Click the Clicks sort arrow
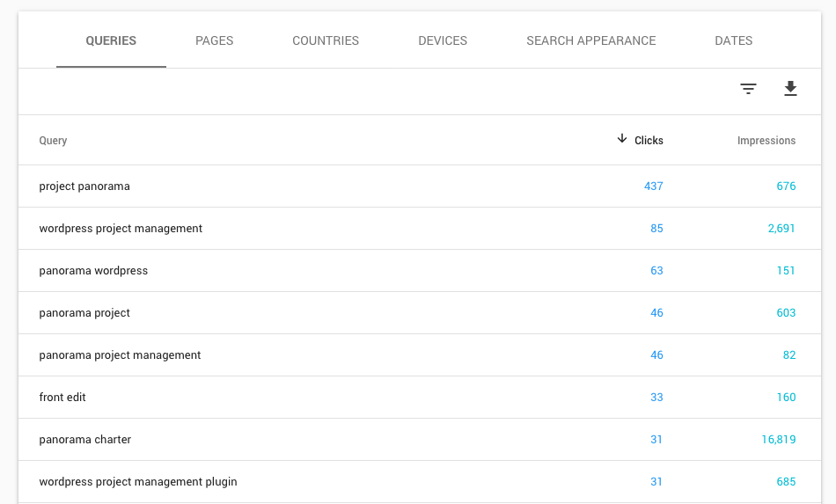Image resolution: width=836 pixels, height=504 pixels. (622, 139)
